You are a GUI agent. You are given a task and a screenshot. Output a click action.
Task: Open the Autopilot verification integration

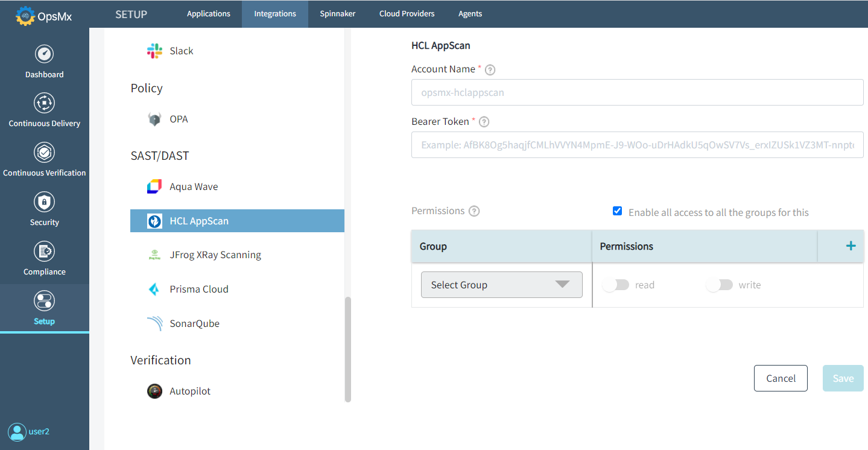click(x=189, y=391)
